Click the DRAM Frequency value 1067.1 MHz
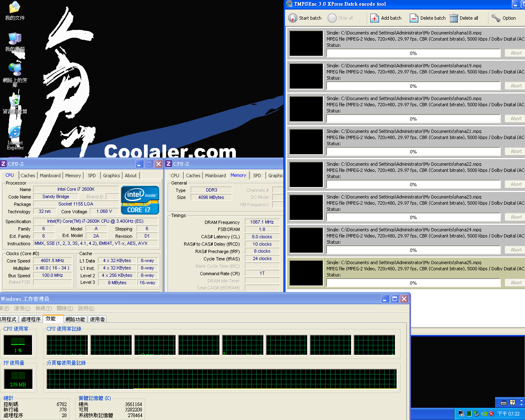Image resolution: width=525 pixels, height=420 pixels. (262, 222)
